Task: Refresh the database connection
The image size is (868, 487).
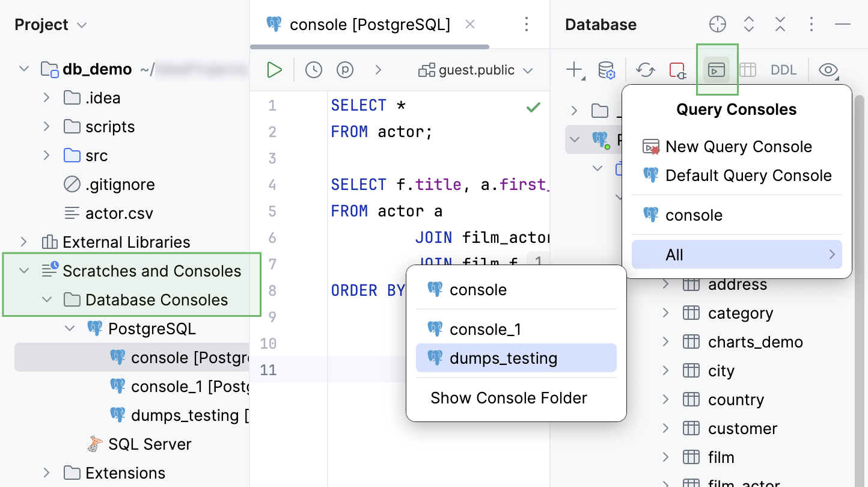Action: (x=645, y=69)
